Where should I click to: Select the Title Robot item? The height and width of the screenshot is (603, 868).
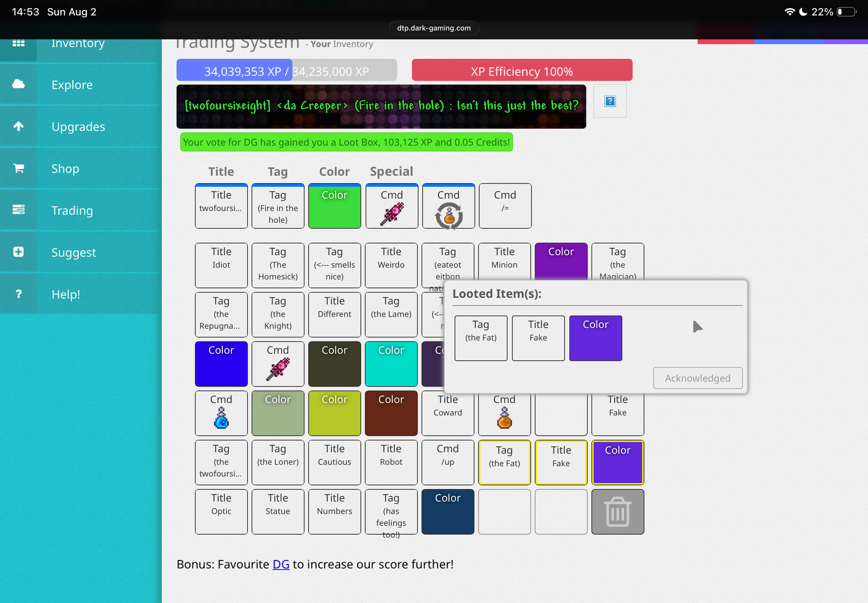pyautogui.click(x=391, y=462)
